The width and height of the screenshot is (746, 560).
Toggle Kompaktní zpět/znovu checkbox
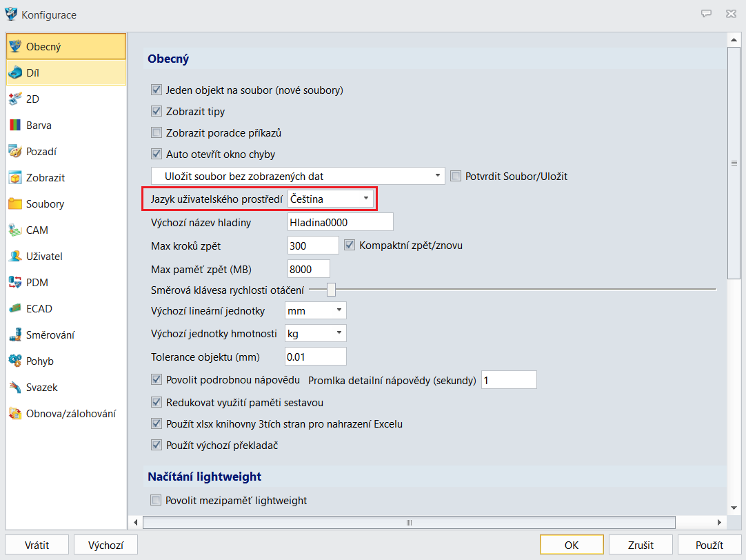coord(350,245)
